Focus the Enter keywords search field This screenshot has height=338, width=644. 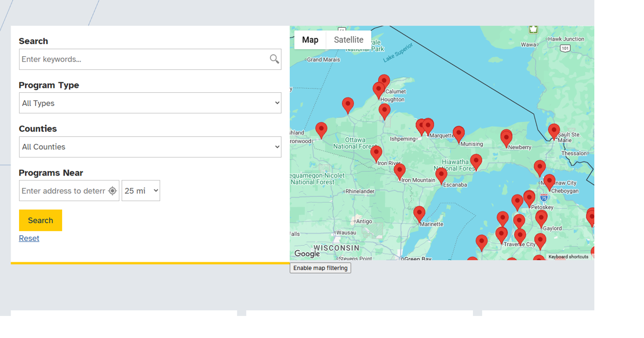click(x=150, y=59)
